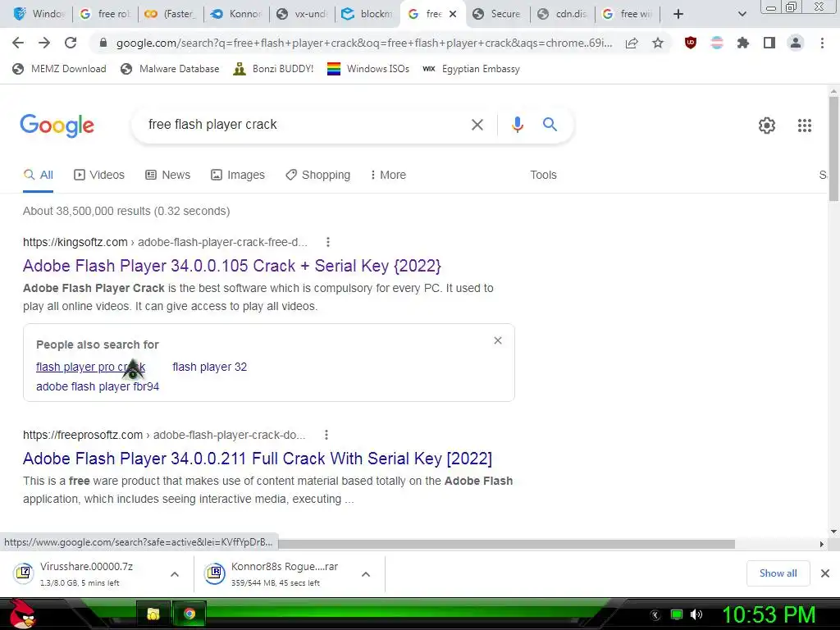Click Show all downloads button

click(x=778, y=573)
